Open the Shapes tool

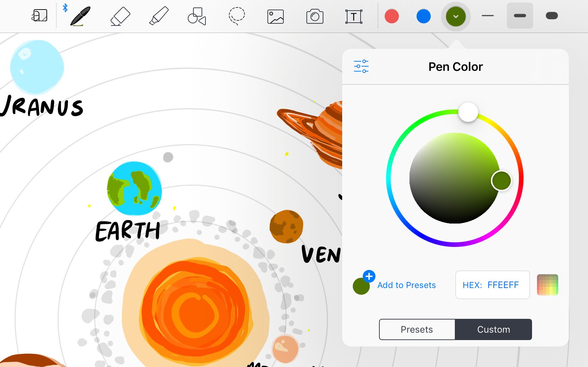[197, 16]
